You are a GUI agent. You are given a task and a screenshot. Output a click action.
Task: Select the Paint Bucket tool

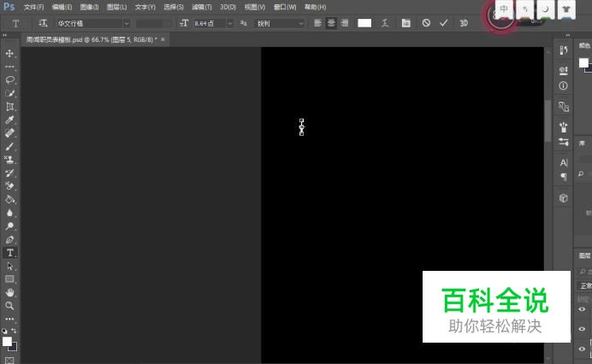(x=9, y=200)
